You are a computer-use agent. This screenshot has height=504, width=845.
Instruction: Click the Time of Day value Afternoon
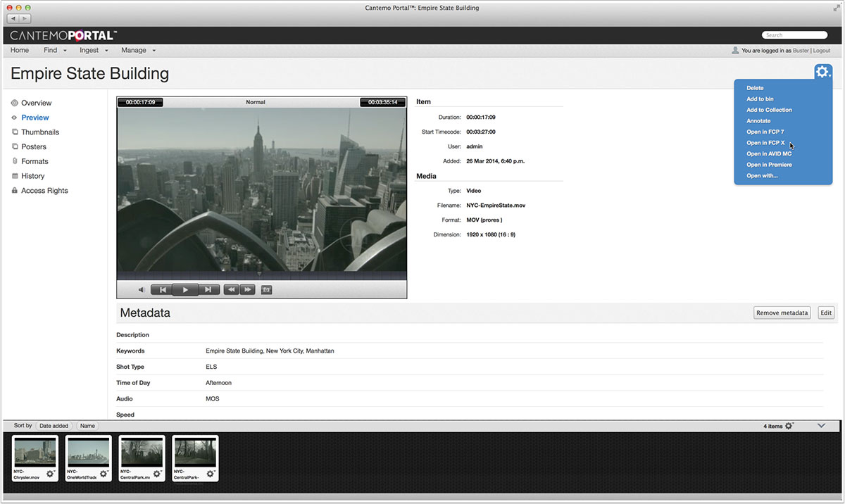[x=218, y=383]
